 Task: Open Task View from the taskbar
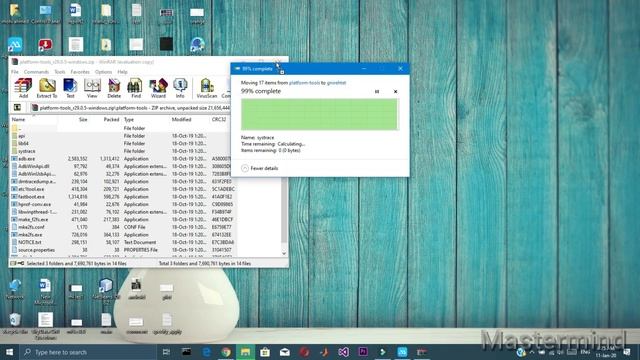[166, 352]
